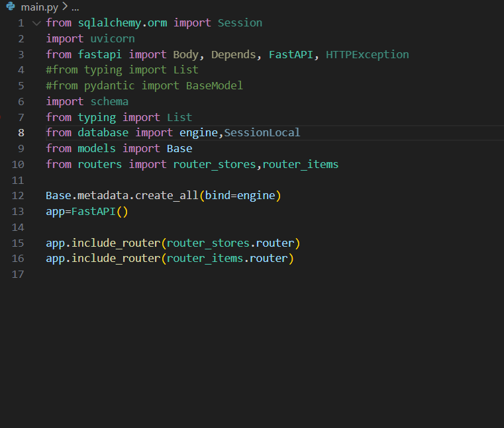Click commented '#from pydantic import BaseModel' line
The width and height of the screenshot is (504, 428).
pos(144,86)
